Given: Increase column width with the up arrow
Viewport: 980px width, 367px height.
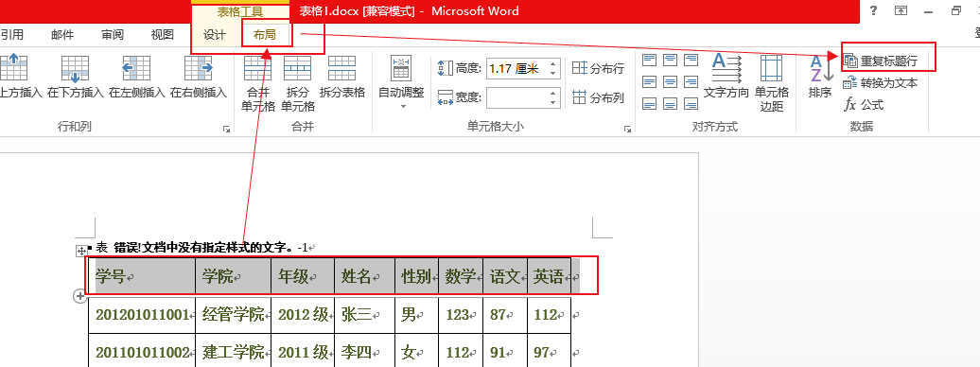Looking at the screenshot, I should pyautogui.click(x=552, y=93).
